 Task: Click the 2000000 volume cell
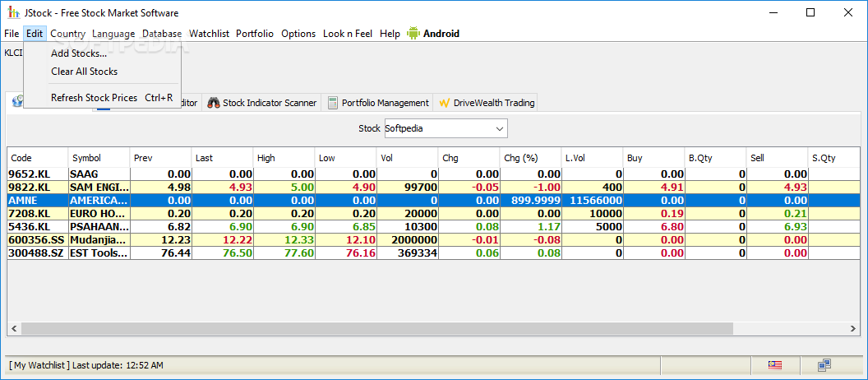pos(407,240)
